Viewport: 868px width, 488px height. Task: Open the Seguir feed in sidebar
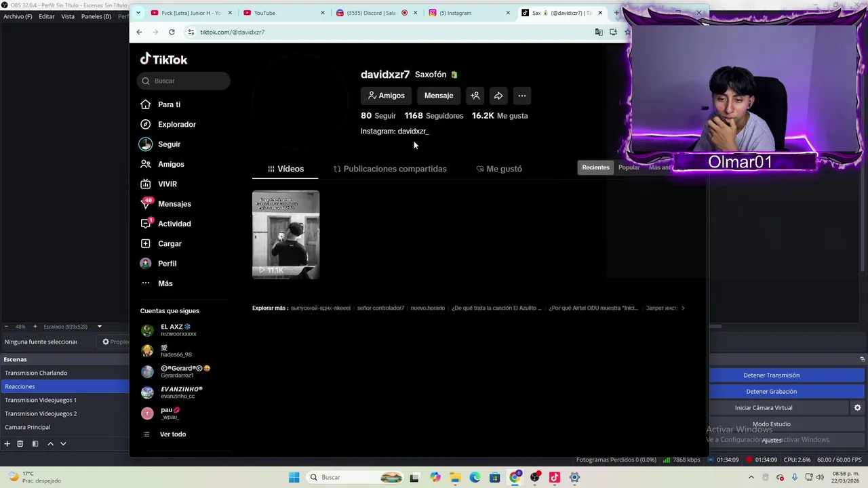tap(169, 144)
